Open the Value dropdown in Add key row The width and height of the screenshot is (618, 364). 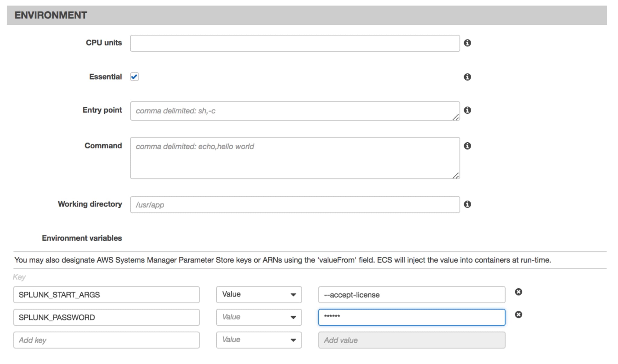259,340
